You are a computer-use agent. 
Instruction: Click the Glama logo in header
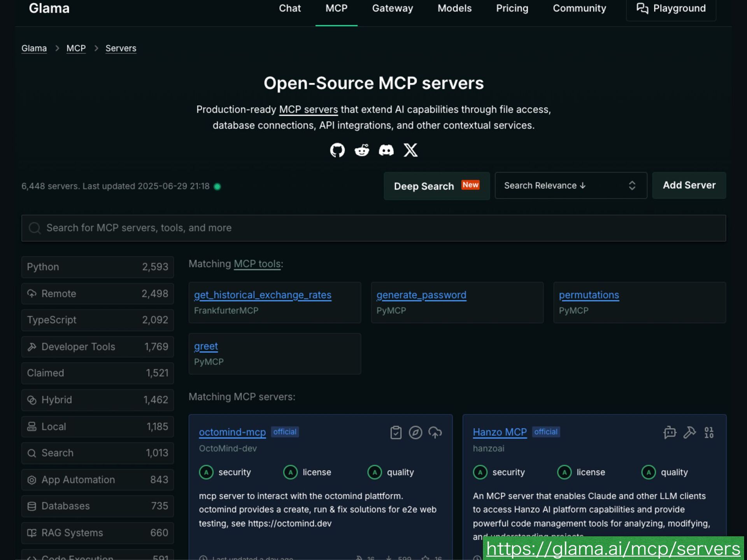pyautogui.click(x=49, y=8)
